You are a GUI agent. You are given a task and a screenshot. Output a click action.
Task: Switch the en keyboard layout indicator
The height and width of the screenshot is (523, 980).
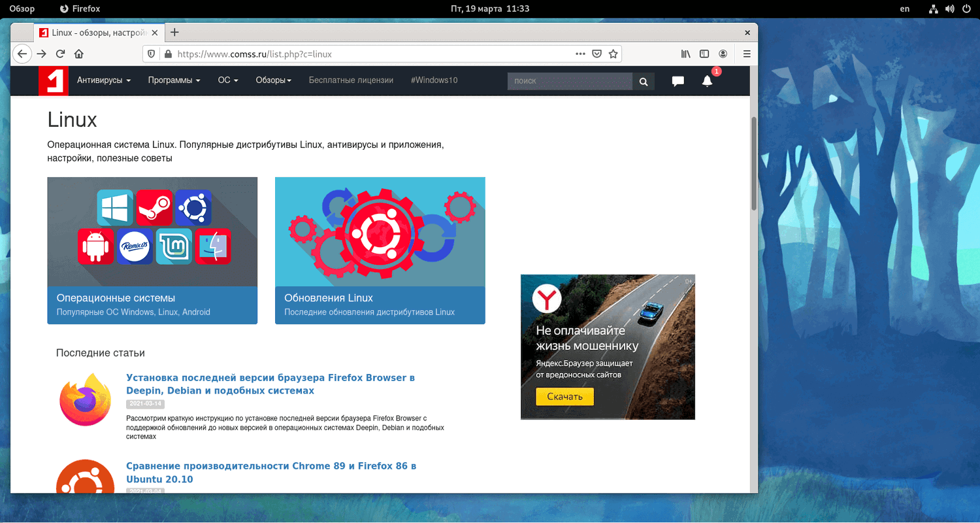pyautogui.click(x=905, y=8)
